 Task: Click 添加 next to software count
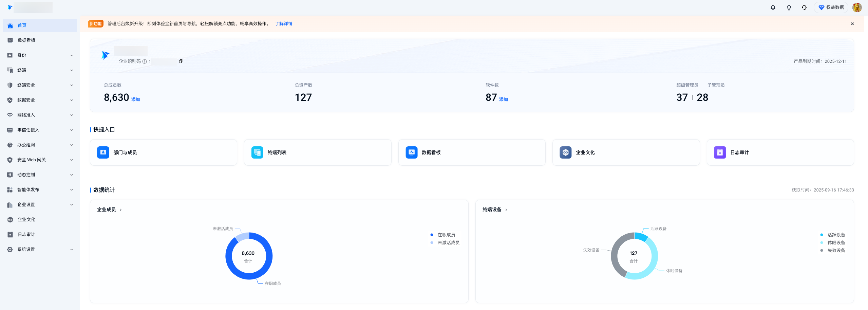click(504, 99)
